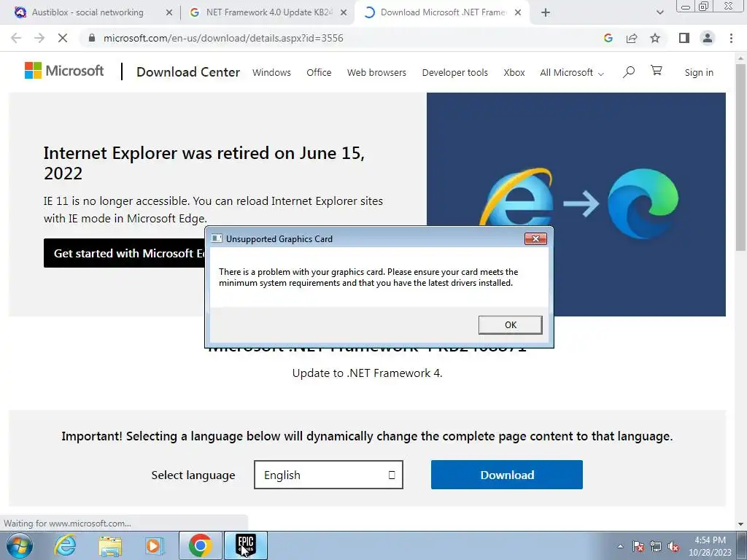
Task: Click Get started with Microsoft Edge button
Action: pyautogui.click(x=125, y=253)
